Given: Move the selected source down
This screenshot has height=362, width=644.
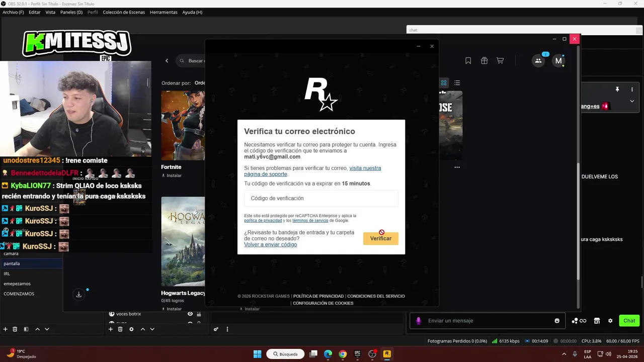Looking at the screenshot, I should (152, 329).
